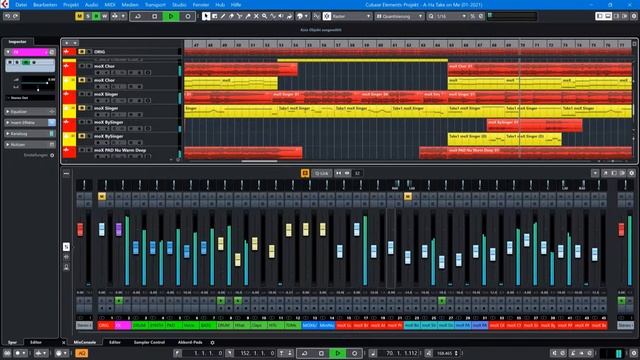Toggle the green global Read R button

(96, 16)
